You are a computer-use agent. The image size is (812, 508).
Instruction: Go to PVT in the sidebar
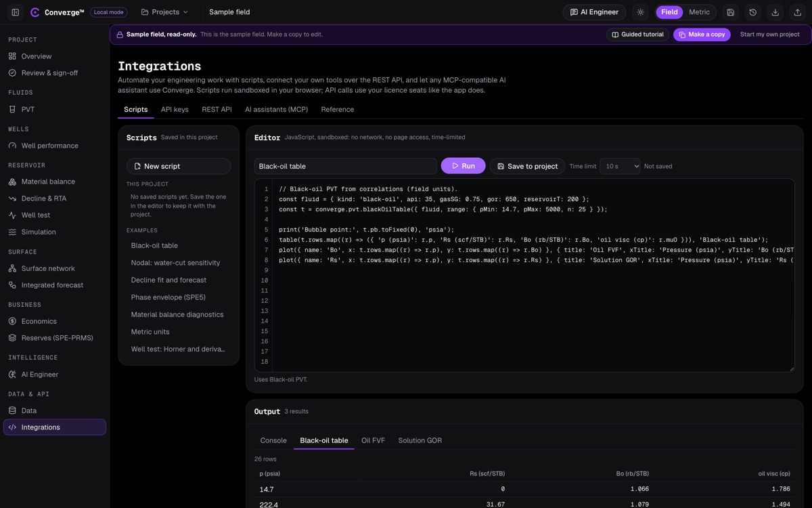tap(55, 109)
